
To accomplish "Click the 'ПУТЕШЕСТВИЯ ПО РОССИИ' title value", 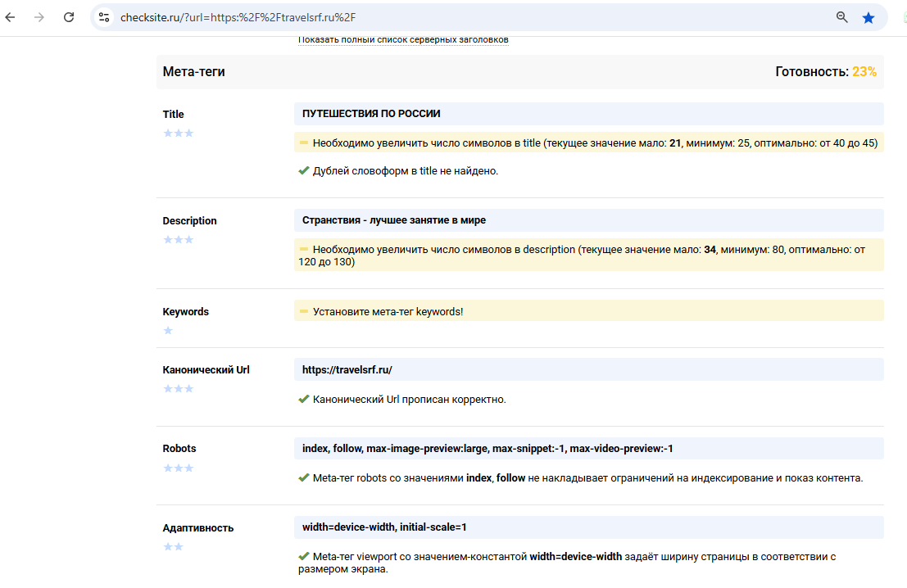I will pyautogui.click(x=371, y=114).
